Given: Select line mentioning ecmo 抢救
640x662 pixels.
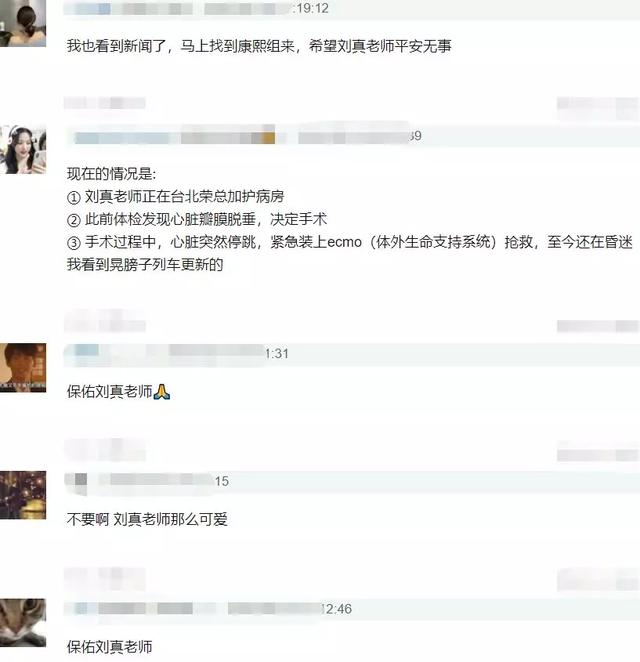Looking at the screenshot, I should click(350, 242).
